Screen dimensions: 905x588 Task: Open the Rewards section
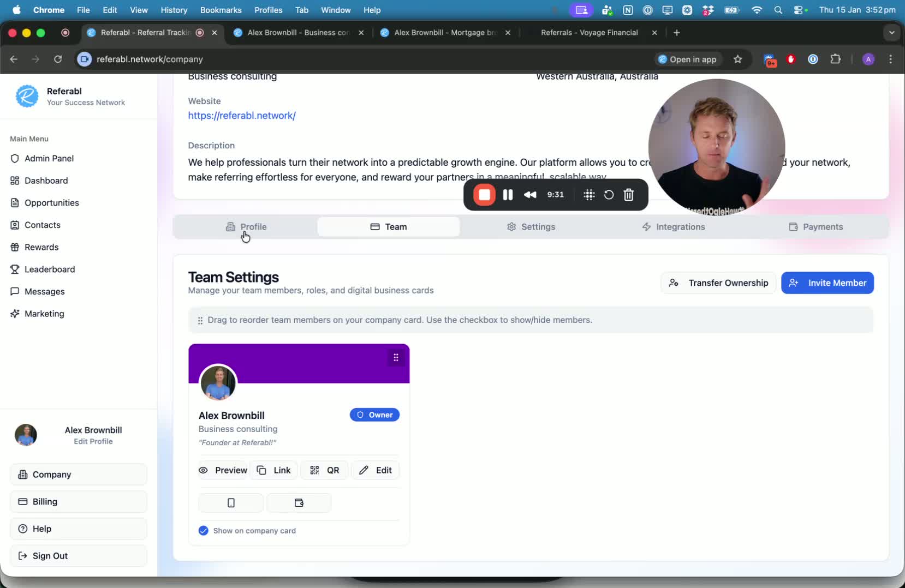(34, 247)
